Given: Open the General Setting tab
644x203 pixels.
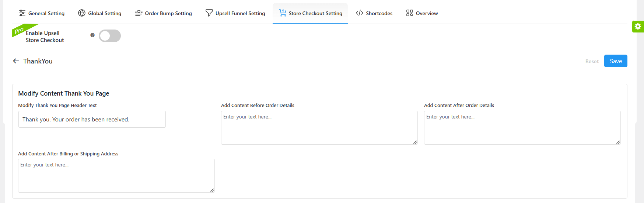Looking at the screenshot, I should tap(42, 13).
